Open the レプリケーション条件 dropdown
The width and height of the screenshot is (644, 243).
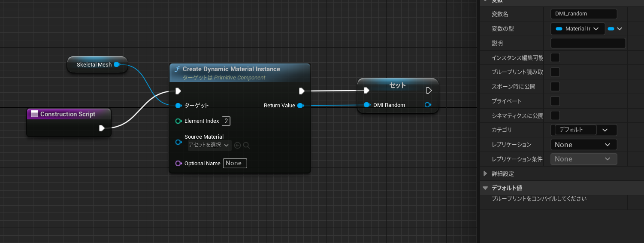coord(584,159)
